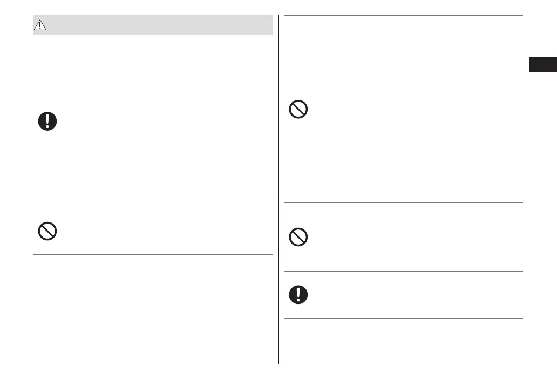Click the rule above the lower right prohibition icon
Image resolution: width=557 pixels, height=392 pixels.
[x=403, y=203]
